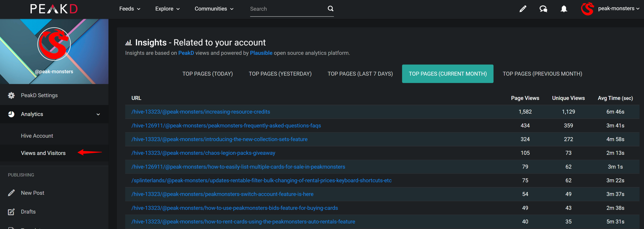Click the peak-monsters dragon avatar in header

(587, 9)
